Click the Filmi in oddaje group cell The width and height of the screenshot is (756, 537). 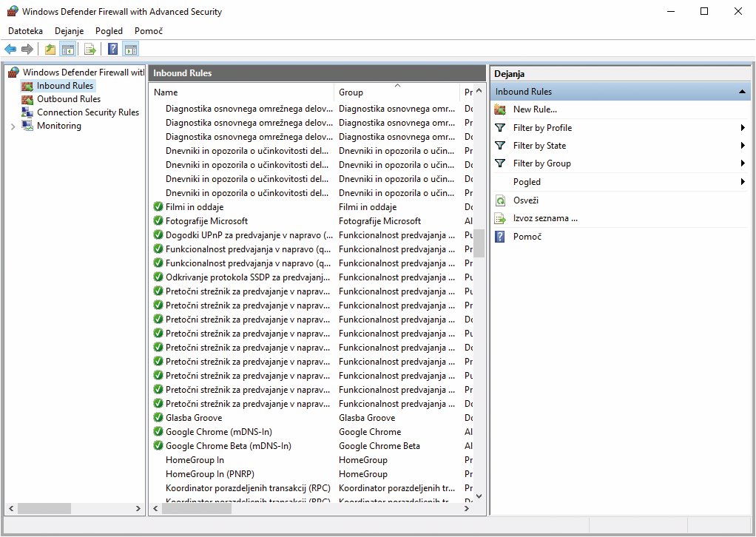368,207
